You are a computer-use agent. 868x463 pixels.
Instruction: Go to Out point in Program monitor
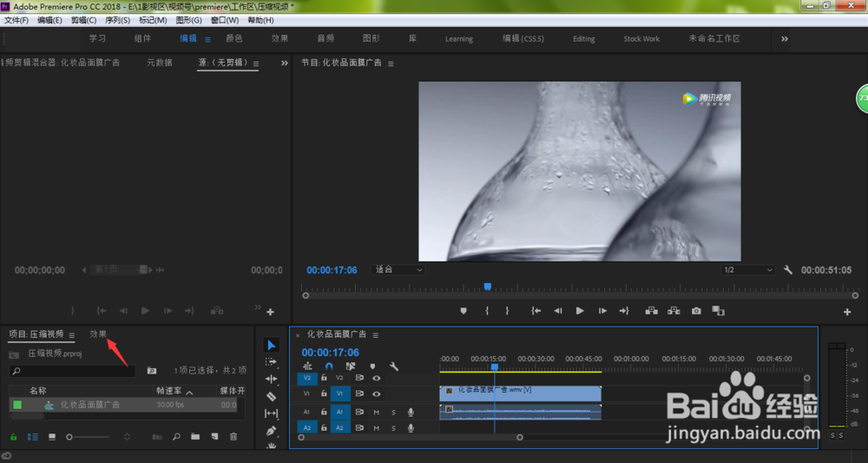point(624,311)
